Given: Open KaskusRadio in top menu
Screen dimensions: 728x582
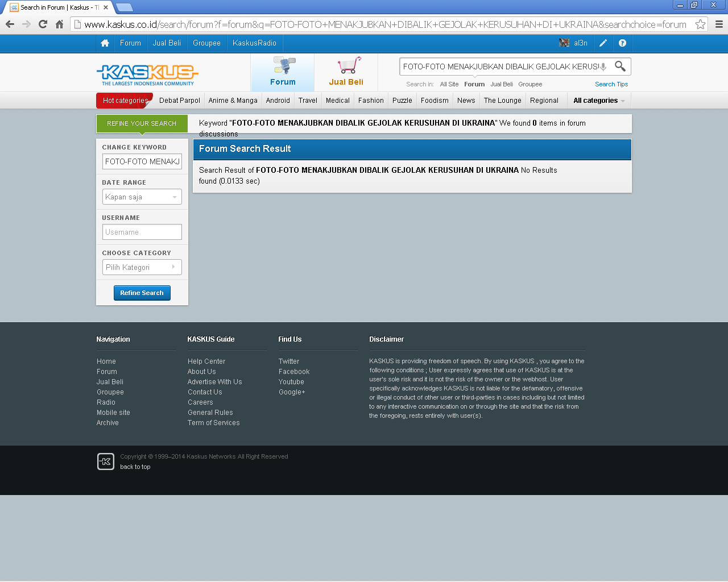Looking at the screenshot, I should tap(254, 43).
